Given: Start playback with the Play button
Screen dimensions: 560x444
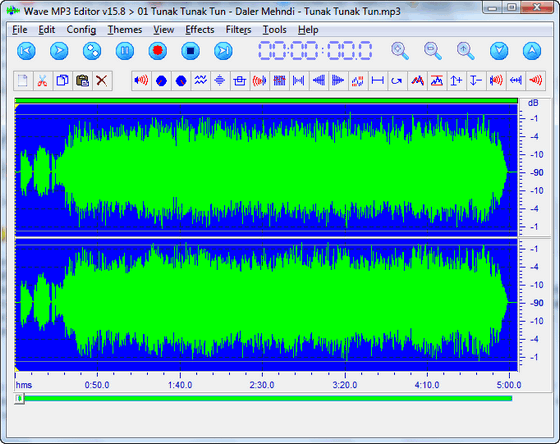Looking at the screenshot, I should (x=59, y=51).
